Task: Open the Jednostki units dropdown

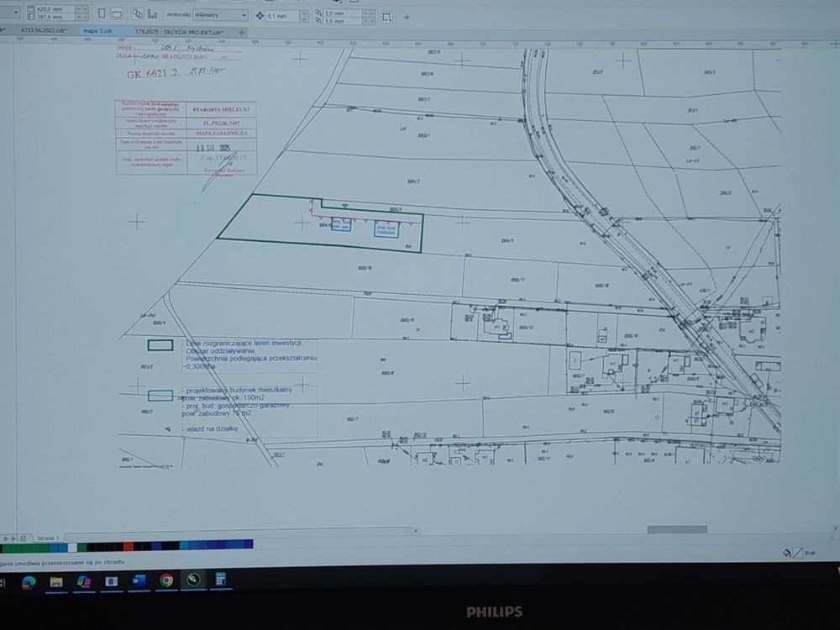Action: click(221, 15)
